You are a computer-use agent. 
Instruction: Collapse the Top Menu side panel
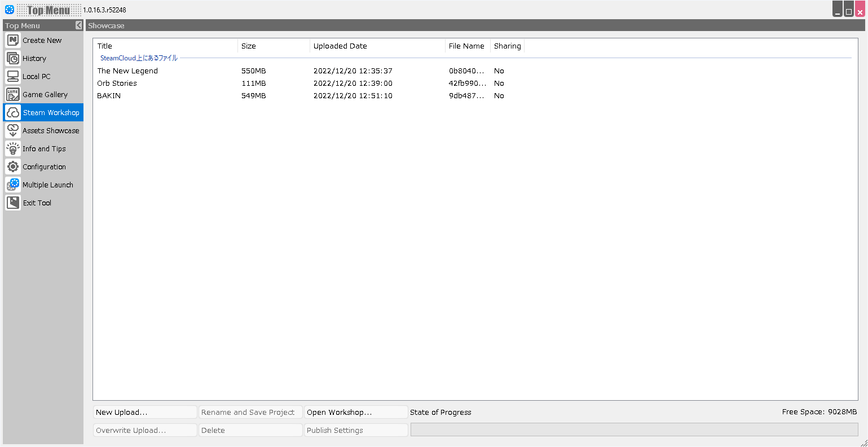click(x=79, y=25)
